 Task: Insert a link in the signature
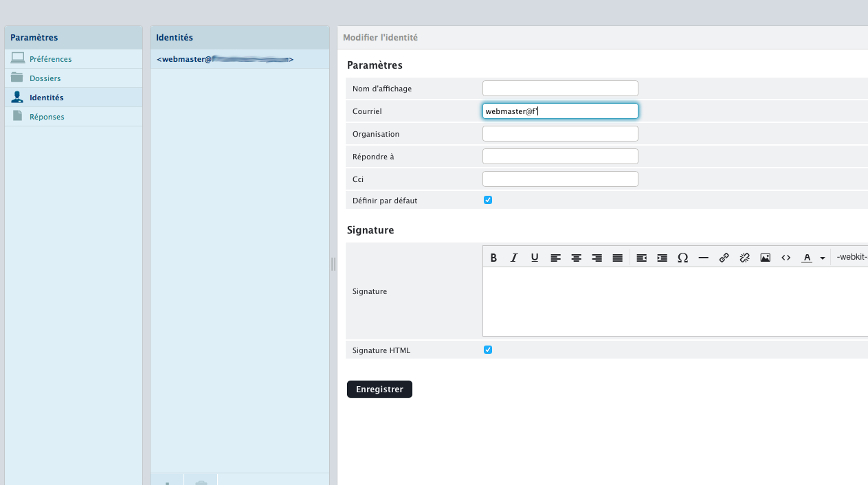[724, 258]
